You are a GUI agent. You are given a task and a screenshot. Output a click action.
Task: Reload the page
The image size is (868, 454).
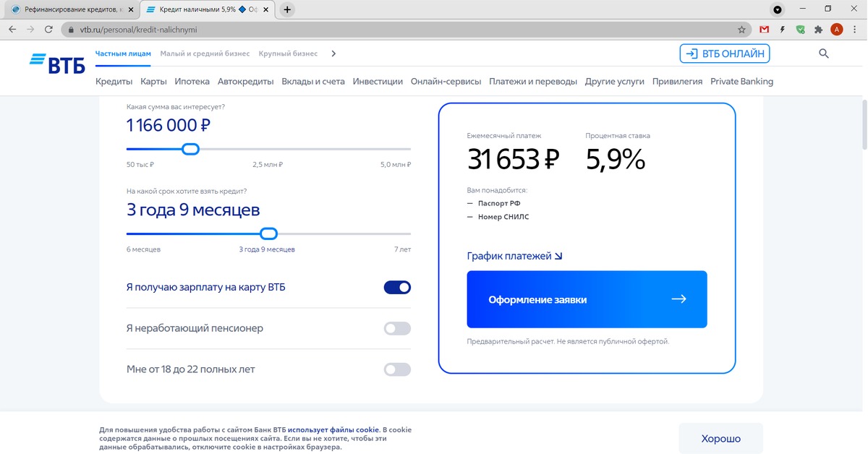[x=48, y=30]
